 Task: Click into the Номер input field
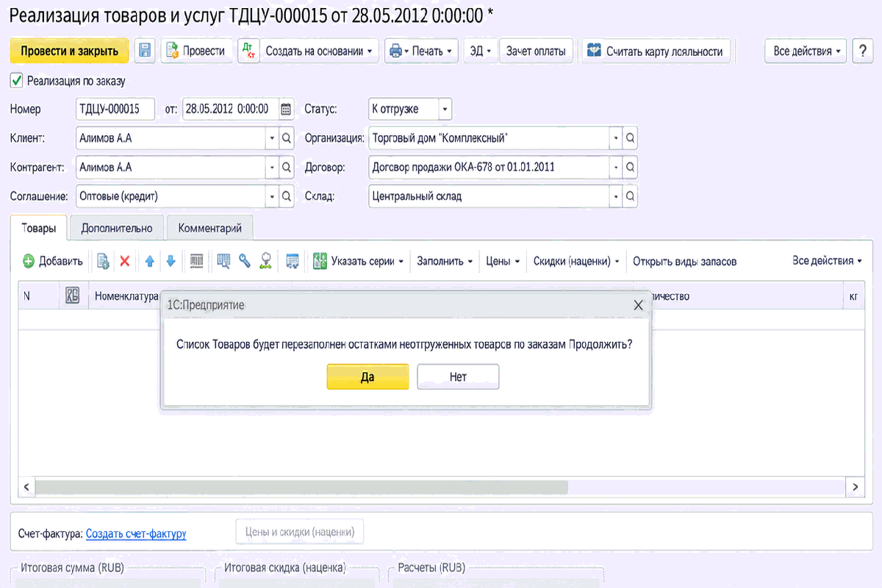(115, 109)
